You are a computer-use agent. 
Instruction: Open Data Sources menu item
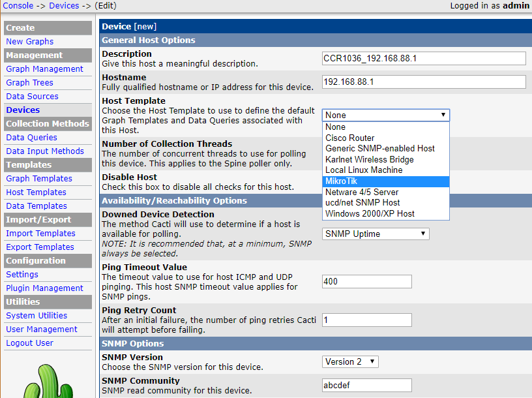(32, 96)
